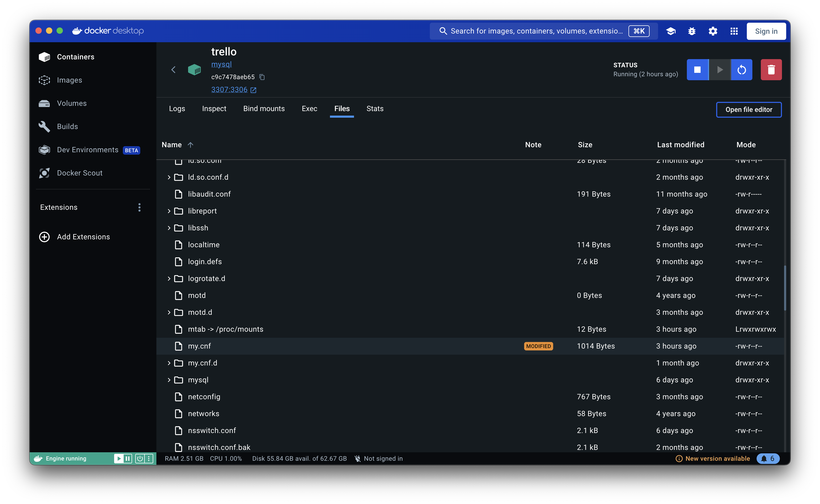Screen dimensions: 820x504
Task: Toggle Name column sort arrow
Action: (190, 145)
